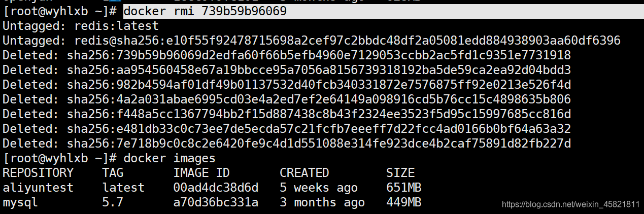Click the Untagged: redis:latest line

(81, 26)
